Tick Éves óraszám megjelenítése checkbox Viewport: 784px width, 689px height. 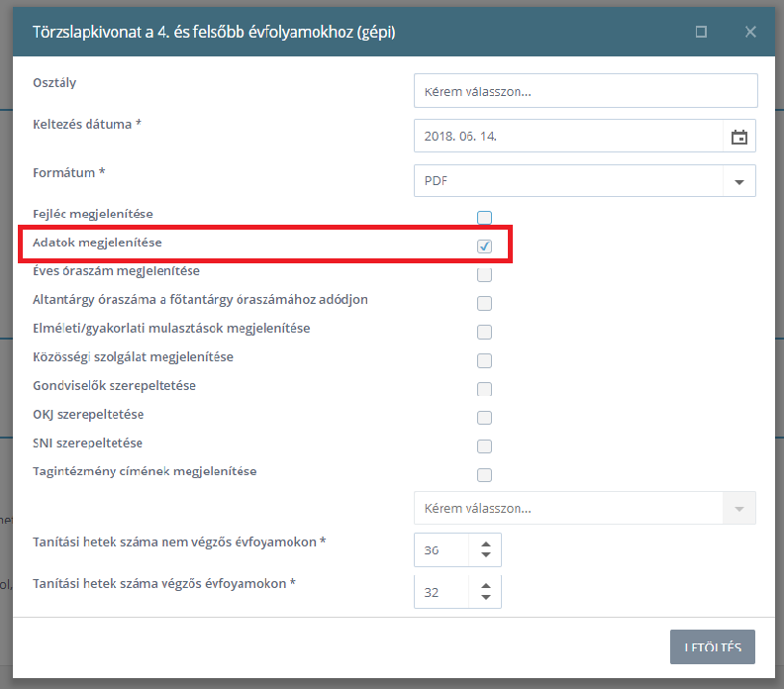click(484, 274)
